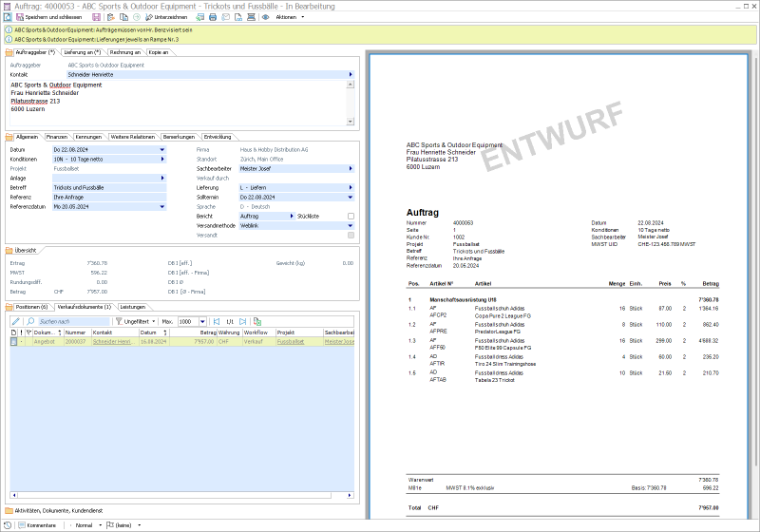Open the Referenzdatum date dropdown
The width and height of the screenshot is (760, 532).
162,207
